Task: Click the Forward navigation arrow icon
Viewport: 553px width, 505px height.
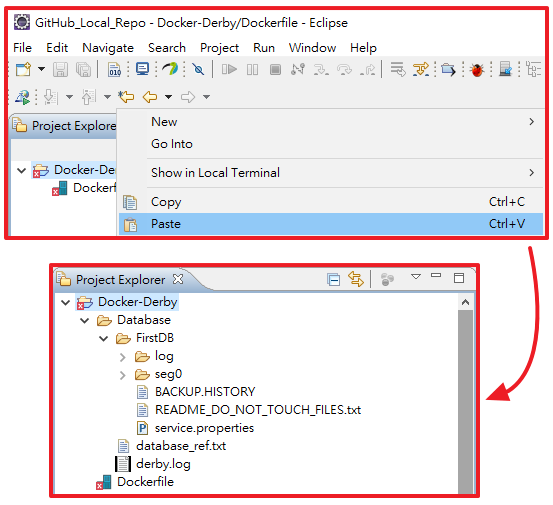Action: (x=188, y=97)
